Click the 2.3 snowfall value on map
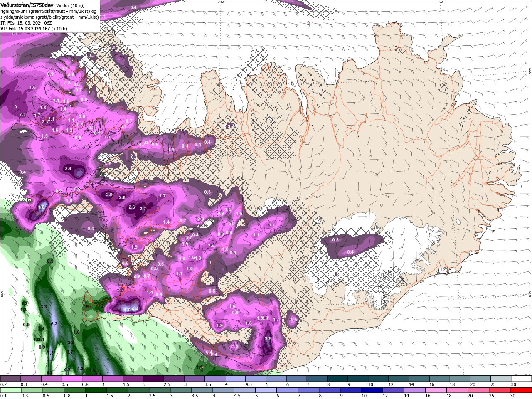The width and height of the screenshot is (532, 399). [45, 122]
